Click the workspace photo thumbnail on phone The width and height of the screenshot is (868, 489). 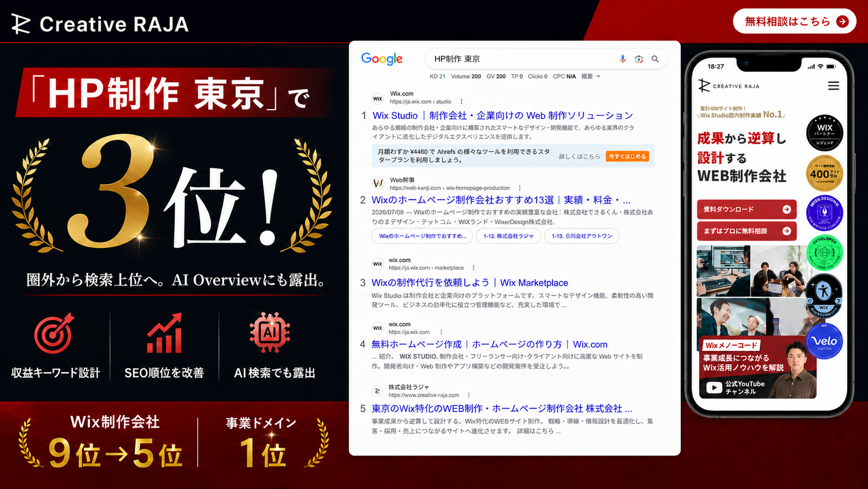723,271
